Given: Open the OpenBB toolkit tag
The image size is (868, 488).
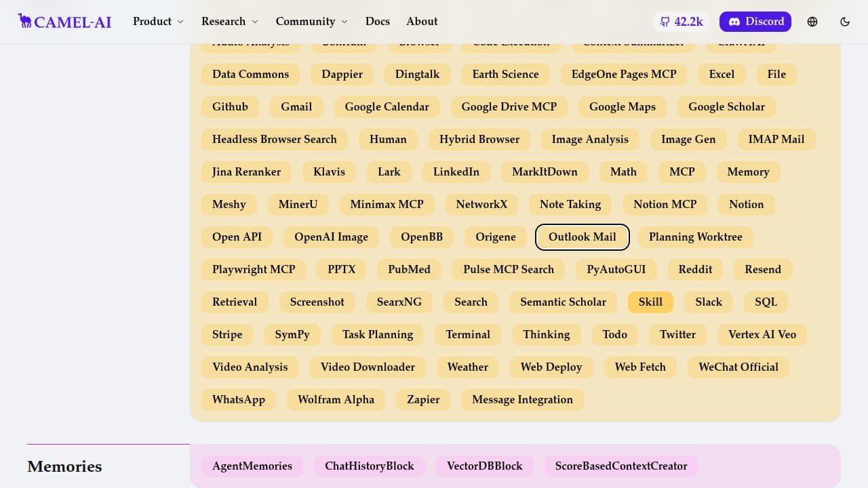Looking at the screenshot, I should [422, 237].
